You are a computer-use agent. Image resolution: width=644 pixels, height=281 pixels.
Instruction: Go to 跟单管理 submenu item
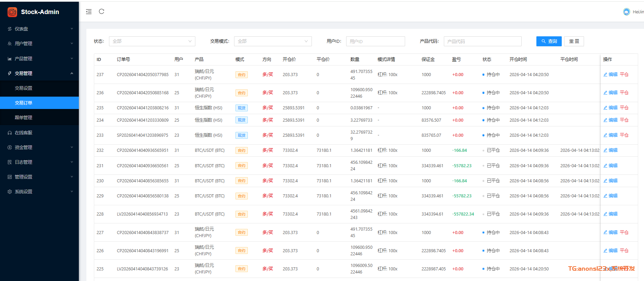click(x=24, y=118)
